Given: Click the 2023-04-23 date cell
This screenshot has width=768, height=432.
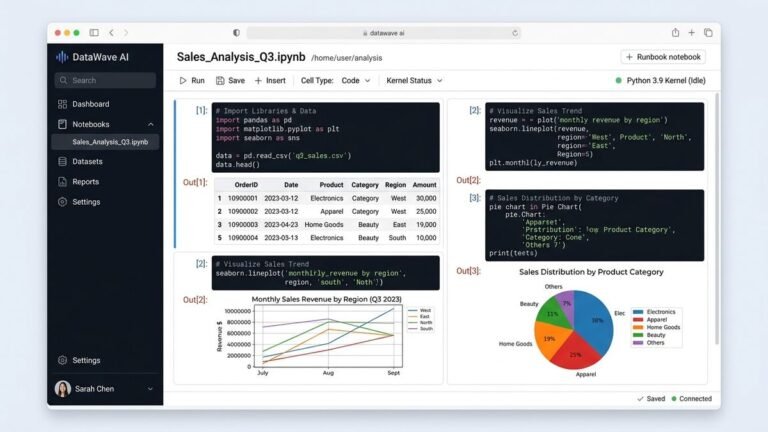Looking at the screenshot, I should [x=281, y=224].
